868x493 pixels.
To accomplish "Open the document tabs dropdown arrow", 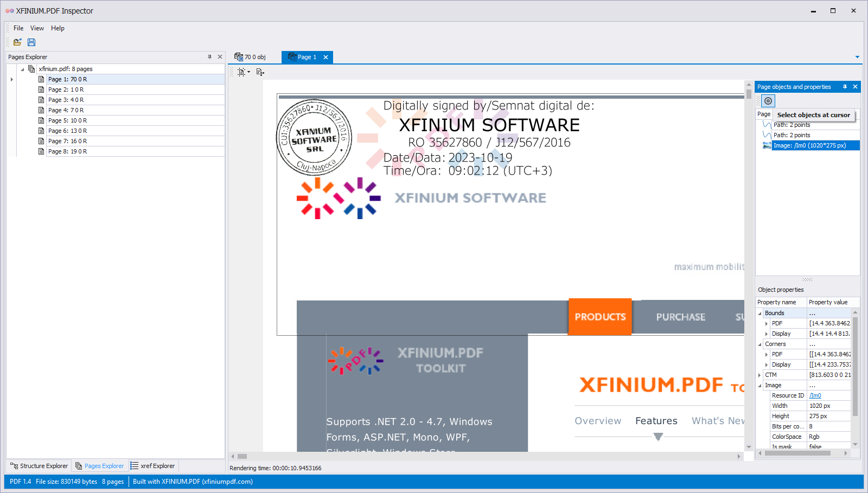I will pyautogui.click(x=857, y=57).
